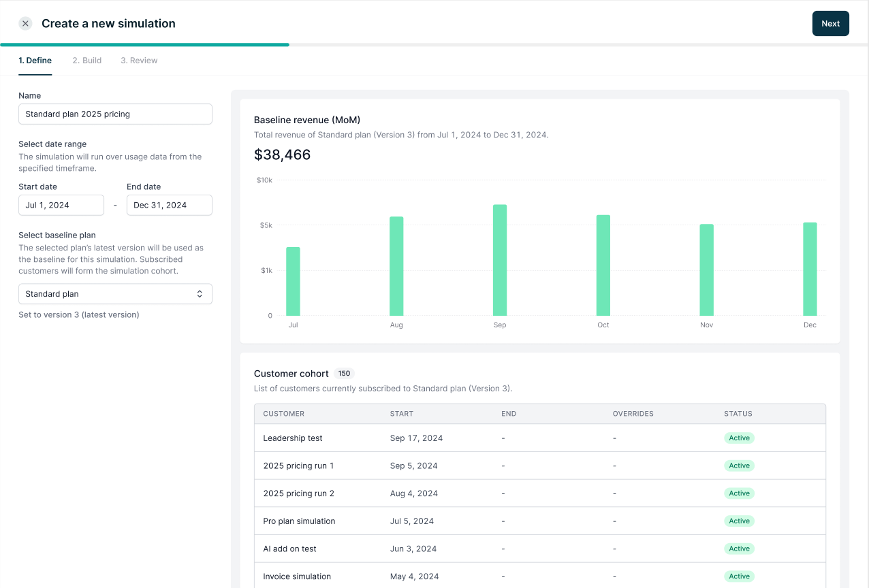
Task: Click the Next button
Action: pyautogui.click(x=830, y=23)
